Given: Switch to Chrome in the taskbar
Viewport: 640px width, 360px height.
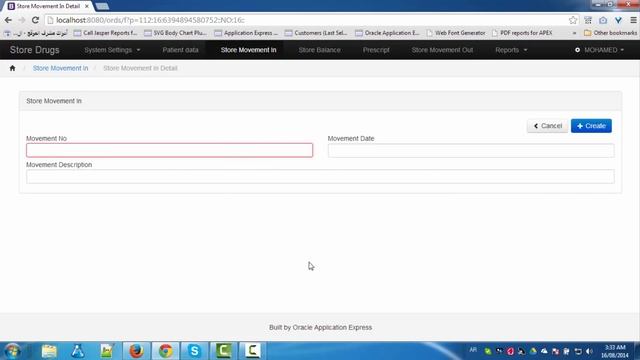Looking at the screenshot, I should (165, 351).
